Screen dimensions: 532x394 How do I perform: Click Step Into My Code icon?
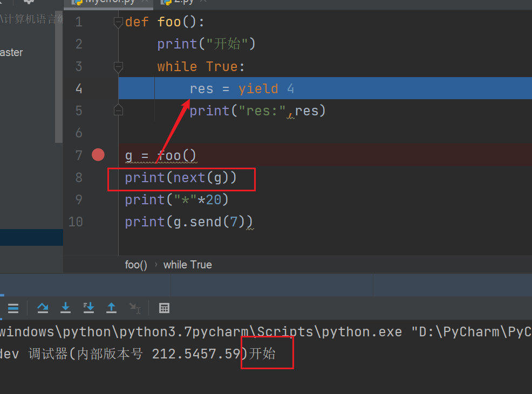pos(88,308)
